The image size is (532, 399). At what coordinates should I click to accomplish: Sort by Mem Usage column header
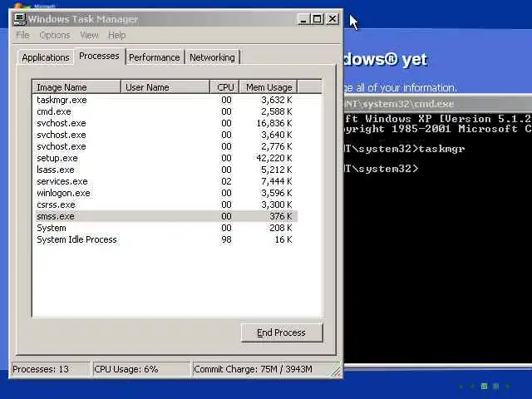(x=268, y=87)
